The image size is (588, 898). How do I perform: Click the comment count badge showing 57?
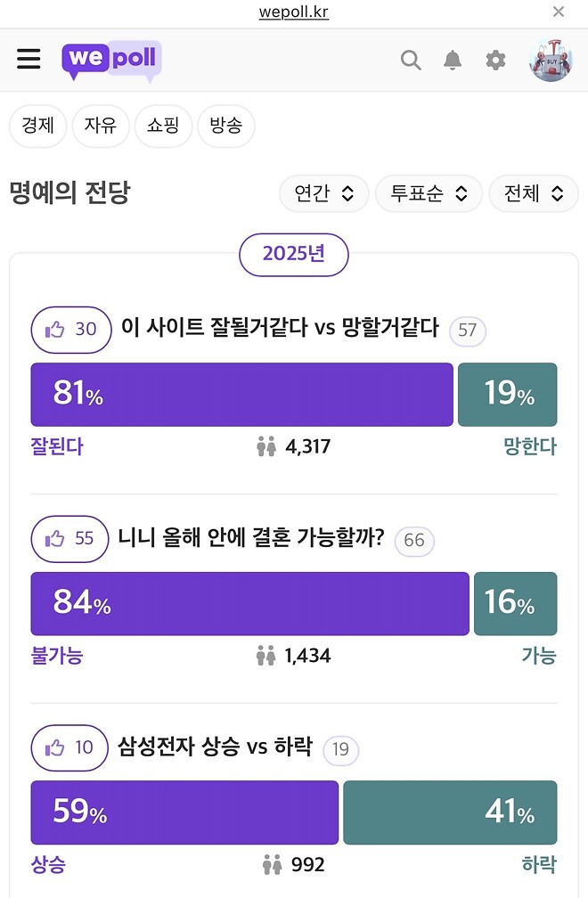click(x=467, y=331)
